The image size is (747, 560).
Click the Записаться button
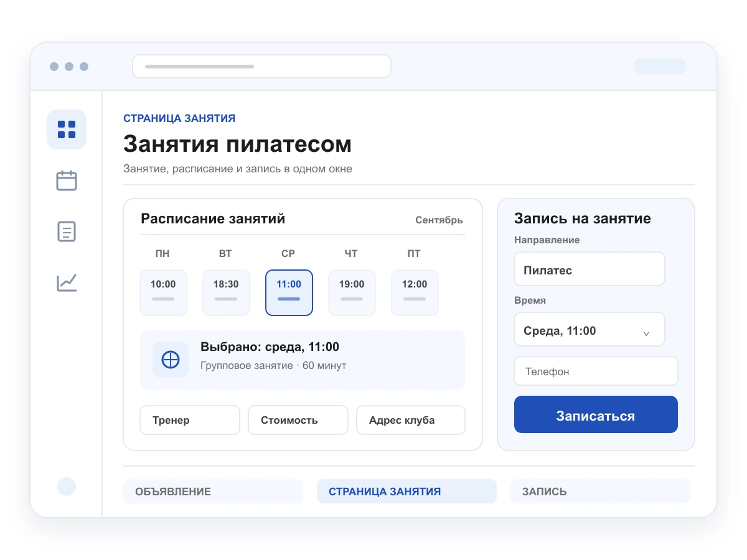(596, 414)
